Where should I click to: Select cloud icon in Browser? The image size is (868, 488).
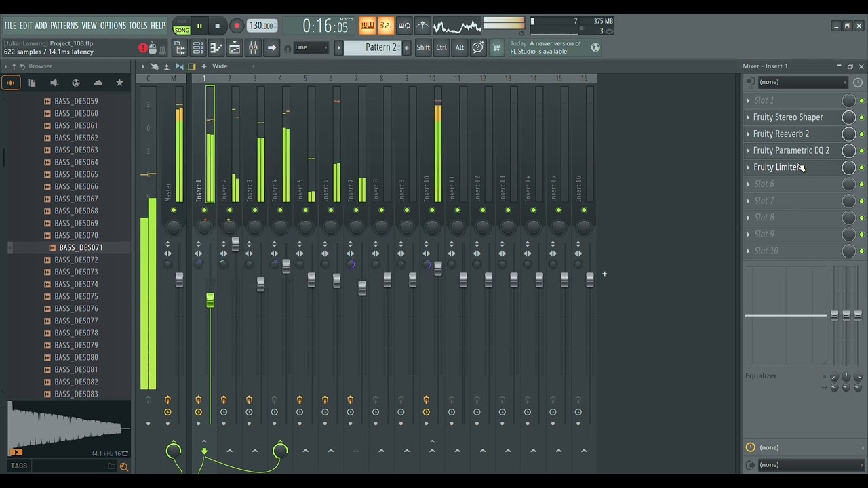tap(98, 83)
